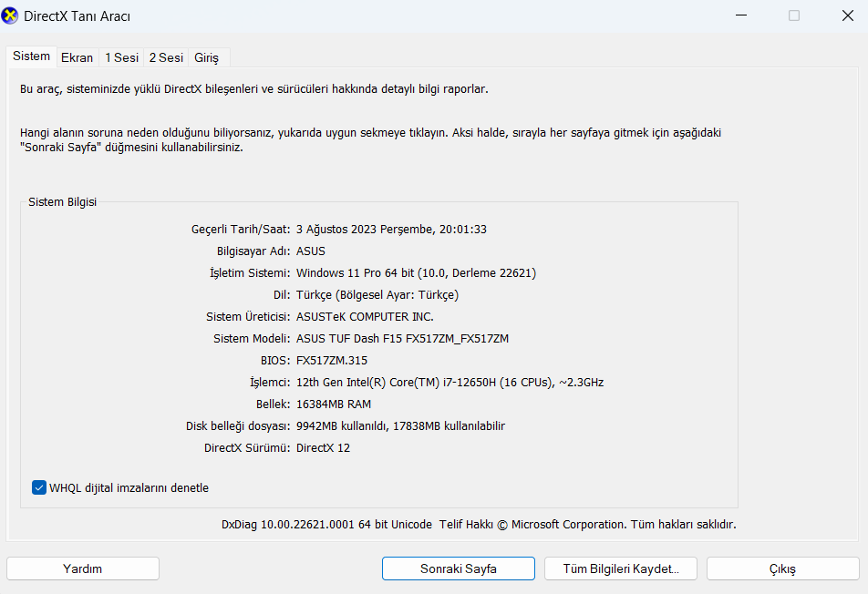
Task: Click the Çıkış button
Action: pos(782,568)
